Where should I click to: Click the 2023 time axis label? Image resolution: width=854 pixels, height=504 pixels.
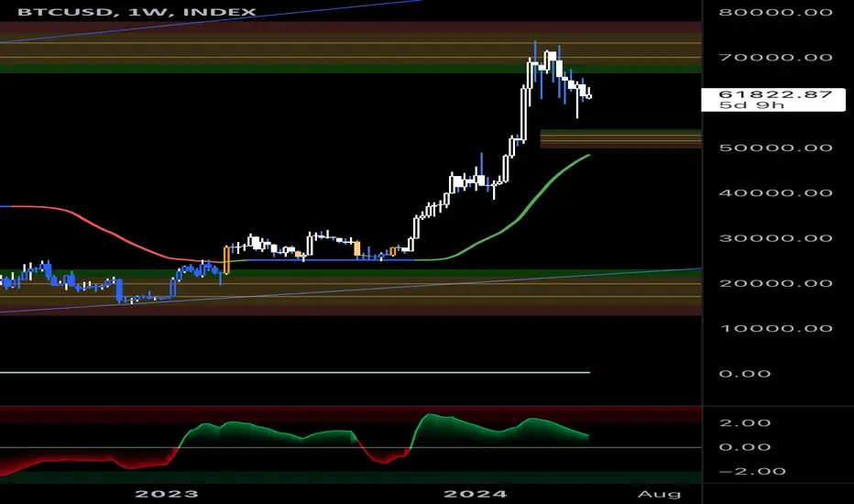[x=167, y=494]
